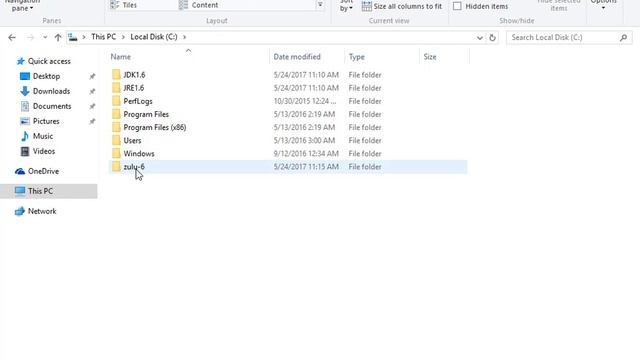This screenshot has height=360, width=640.
Task: Open the Sort by dropdown
Action: (x=346, y=6)
